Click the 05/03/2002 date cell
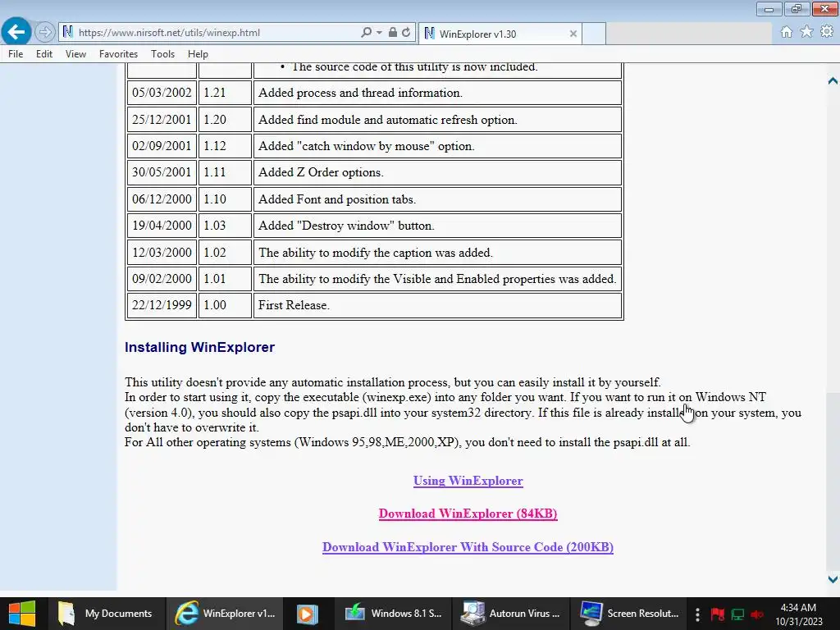Screen dimensions: 840x630 [x=162, y=93]
